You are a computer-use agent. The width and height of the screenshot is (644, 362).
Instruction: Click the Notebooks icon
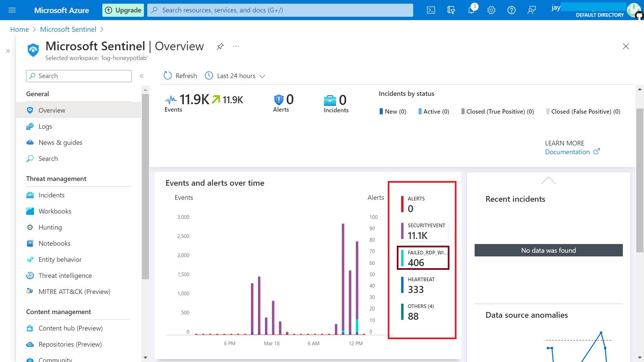(x=30, y=243)
